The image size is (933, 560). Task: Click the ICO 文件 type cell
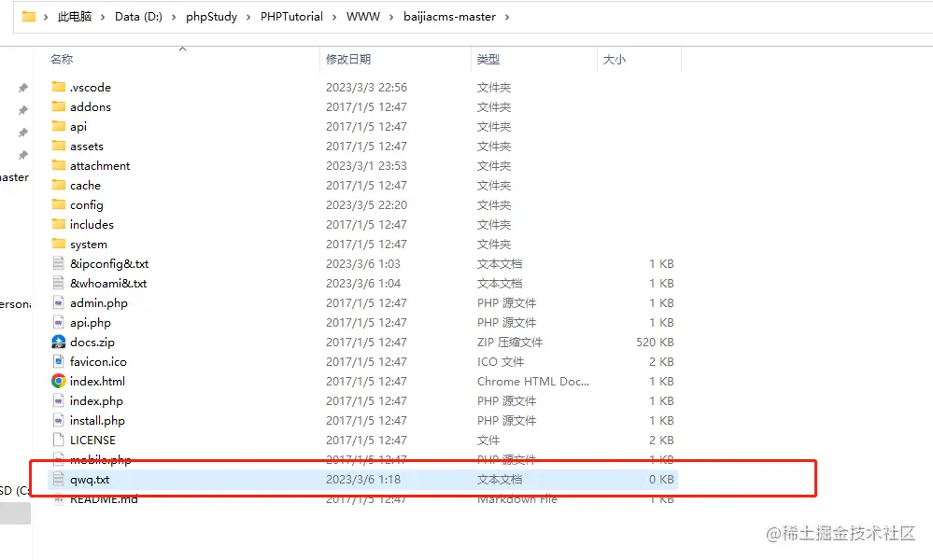click(x=501, y=361)
